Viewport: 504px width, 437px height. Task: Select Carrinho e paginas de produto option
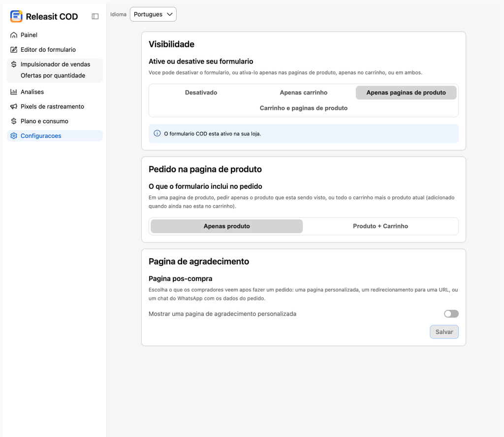tap(303, 108)
